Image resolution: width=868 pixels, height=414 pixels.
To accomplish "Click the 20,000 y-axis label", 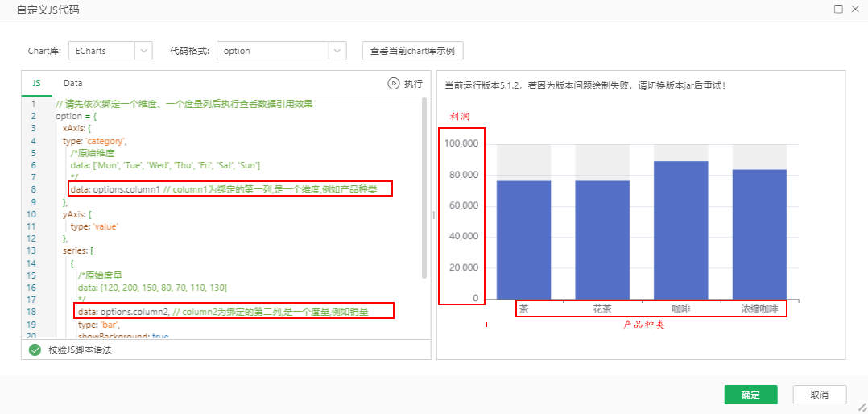I will 463,268.
